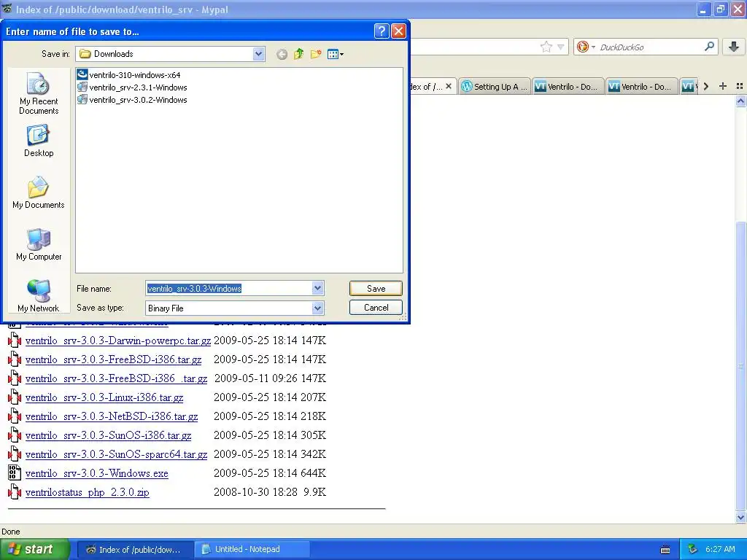Open ventrilo_srv-3.0.3-Windows.exe link
This screenshot has height=560, width=747.
pyautogui.click(x=97, y=473)
